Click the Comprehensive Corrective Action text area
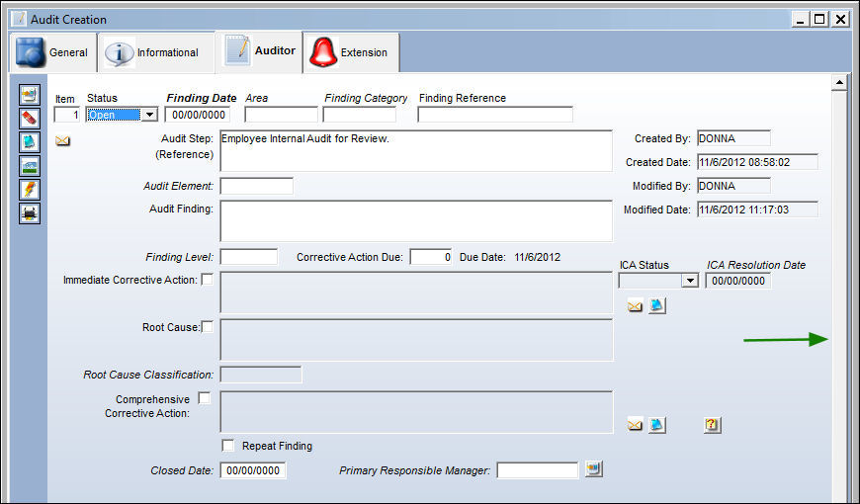This screenshot has height=504, width=860. [x=416, y=412]
